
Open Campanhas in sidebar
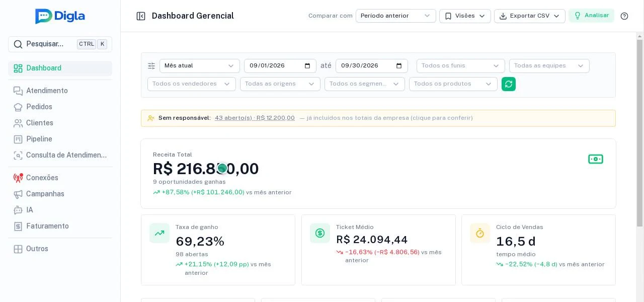point(60,194)
